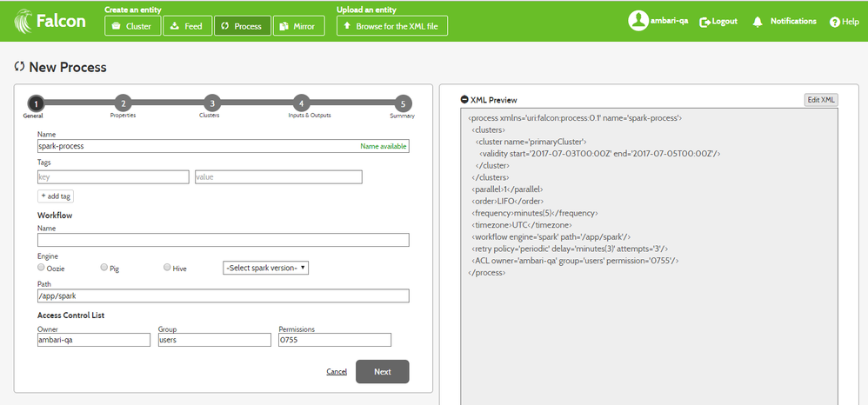Go to step 1 General
Screen dimensions: 868x405
[x=35, y=103]
